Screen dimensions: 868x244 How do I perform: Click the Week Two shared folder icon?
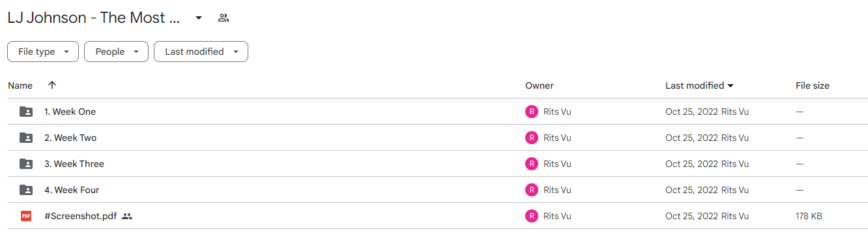point(26,138)
